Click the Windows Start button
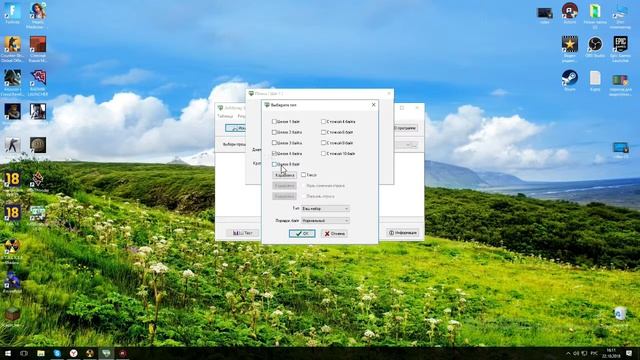The width and height of the screenshot is (640, 360). pyautogui.click(x=8, y=353)
